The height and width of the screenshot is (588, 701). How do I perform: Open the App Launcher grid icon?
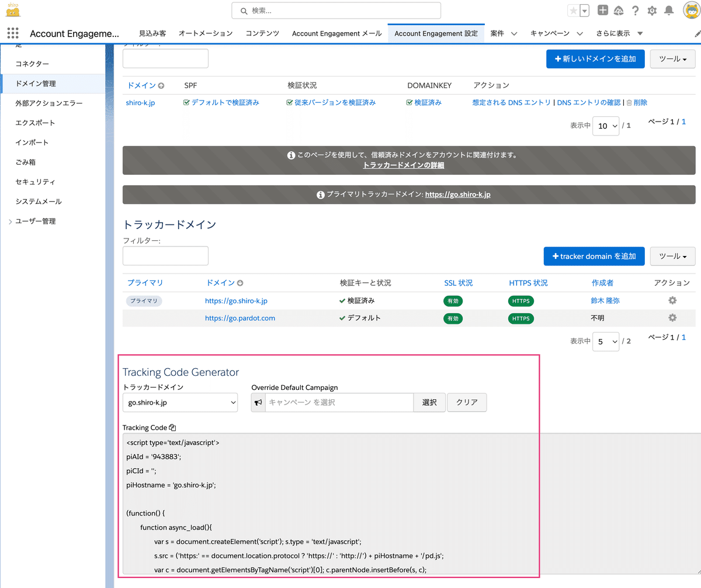tap(13, 33)
